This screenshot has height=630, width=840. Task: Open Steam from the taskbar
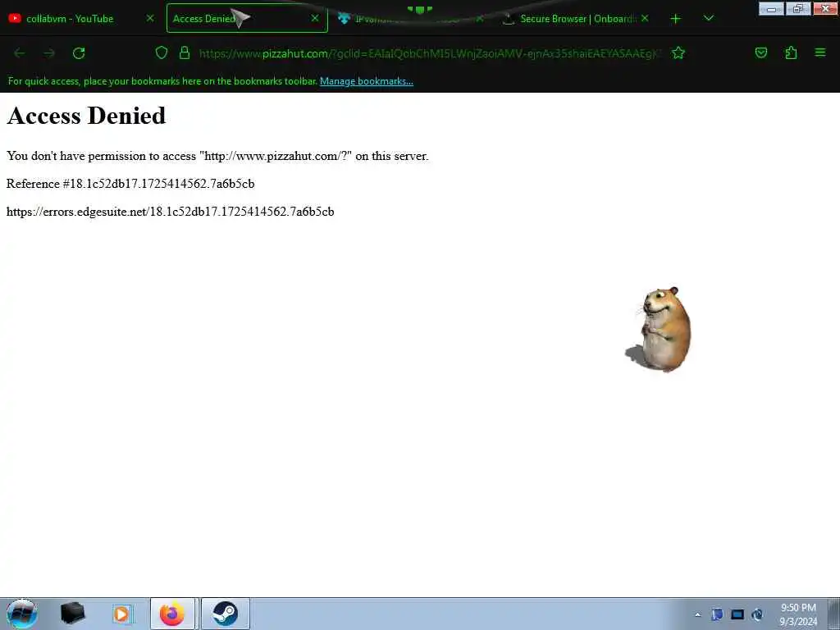click(226, 614)
